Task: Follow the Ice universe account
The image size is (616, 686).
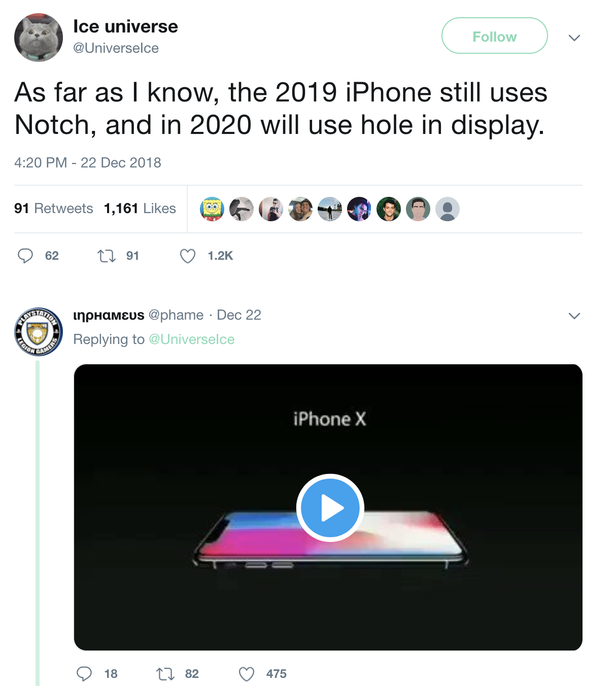Action: (x=494, y=36)
